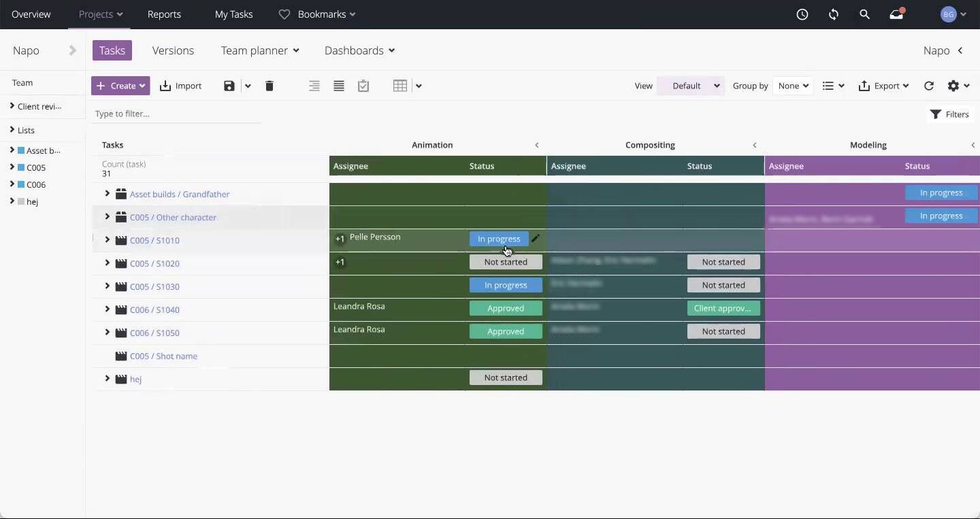Open search with the magnifier icon
Viewport: 980px width, 519px height.
865,14
